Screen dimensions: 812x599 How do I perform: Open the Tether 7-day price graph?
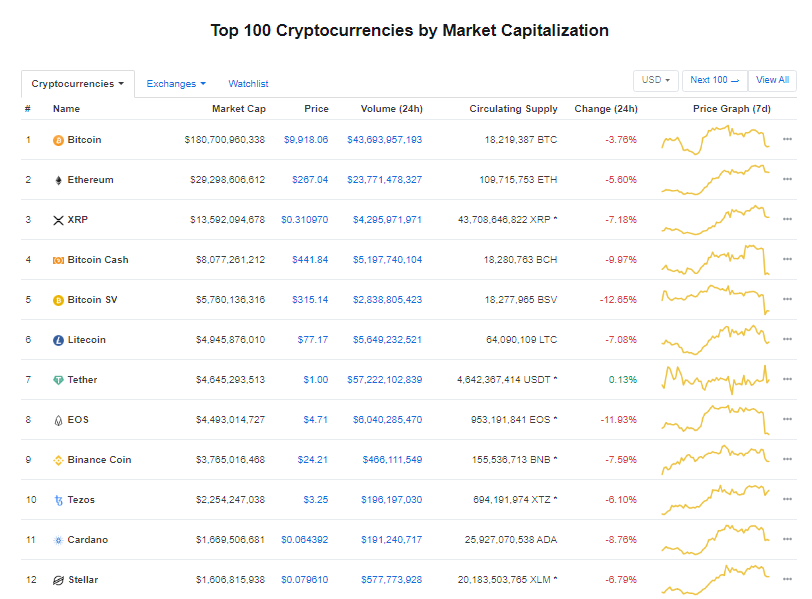click(x=716, y=379)
